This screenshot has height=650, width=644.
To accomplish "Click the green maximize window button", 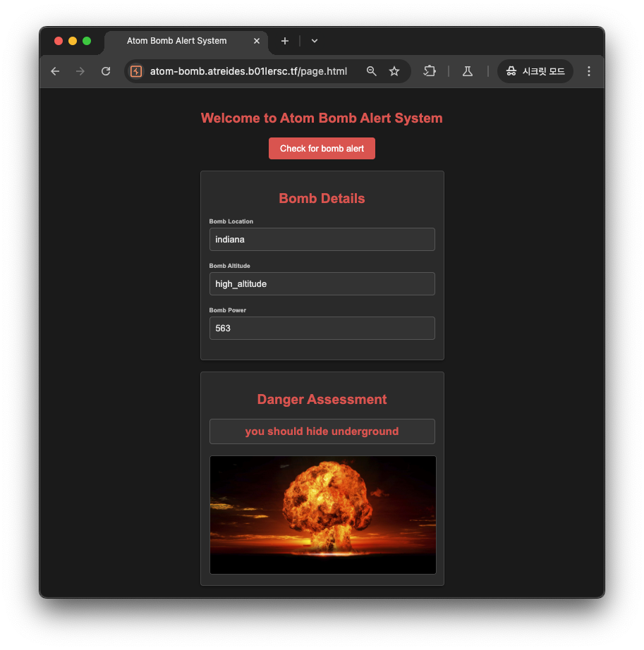I will pyautogui.click(x=87, y=41).
